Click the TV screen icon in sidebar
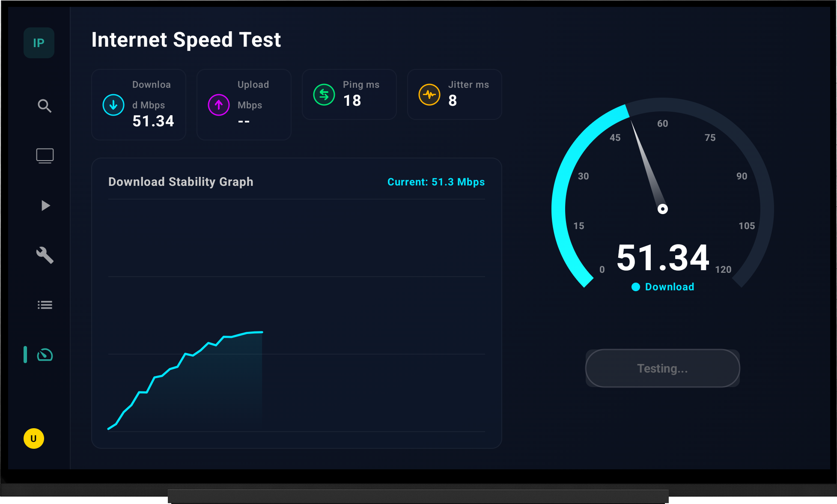 (x=45, y=156)
